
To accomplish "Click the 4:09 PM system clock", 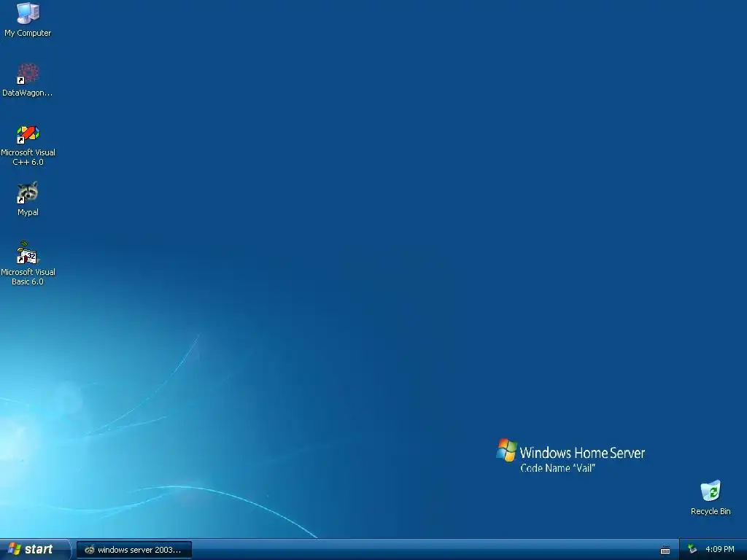I will pyautogui.click(x=720, y=550).
